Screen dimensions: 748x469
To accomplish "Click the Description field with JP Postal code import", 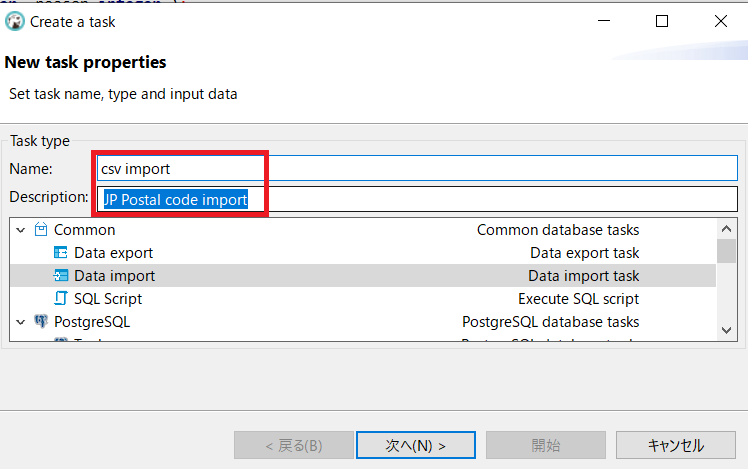I will (417, 199).
